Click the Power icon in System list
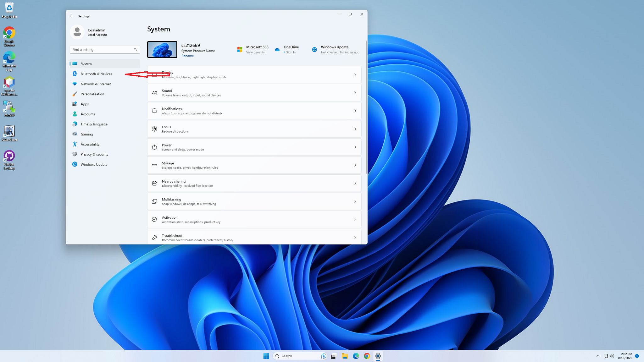The width and height of the screenshot is (644, 362). point(154,147)
